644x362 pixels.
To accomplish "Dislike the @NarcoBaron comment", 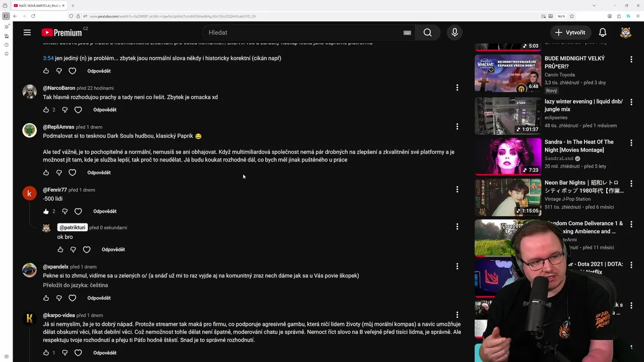I will click(65, 110).
